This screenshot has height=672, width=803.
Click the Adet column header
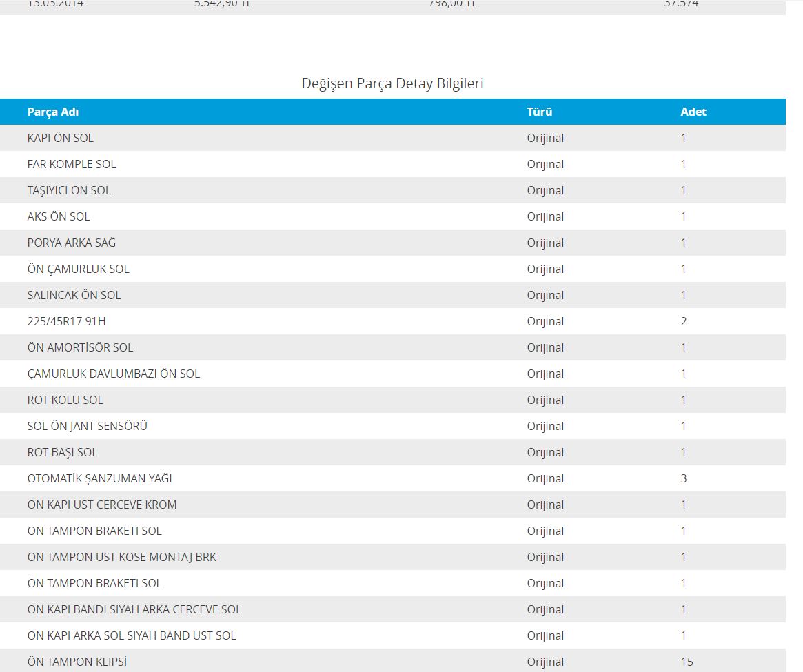693,112
